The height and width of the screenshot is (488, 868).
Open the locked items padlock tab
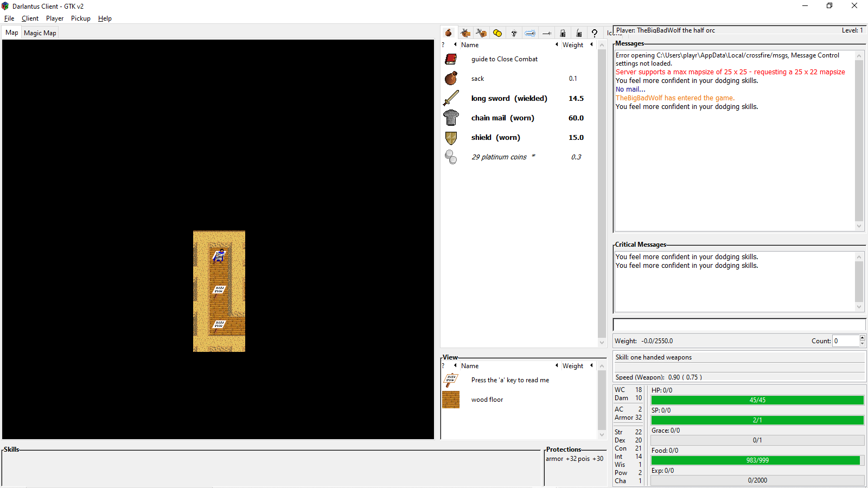(563, 33)
